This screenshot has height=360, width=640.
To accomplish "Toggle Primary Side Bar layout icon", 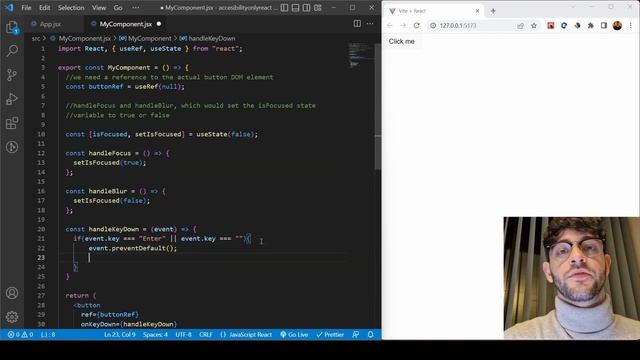I will tap(284, 8).
